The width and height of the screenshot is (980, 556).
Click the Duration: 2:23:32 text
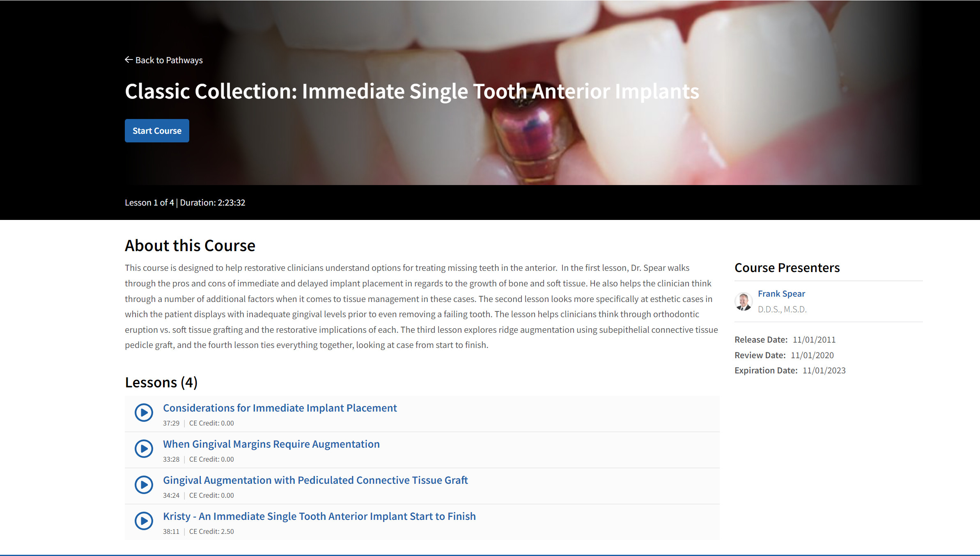tap(213, 203)
